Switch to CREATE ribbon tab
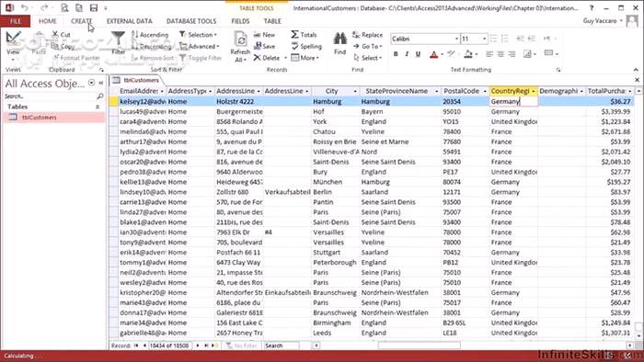Image resolution: width=644 pixels, height=362 pixels. pyautogui.click(x=81, y=21)
